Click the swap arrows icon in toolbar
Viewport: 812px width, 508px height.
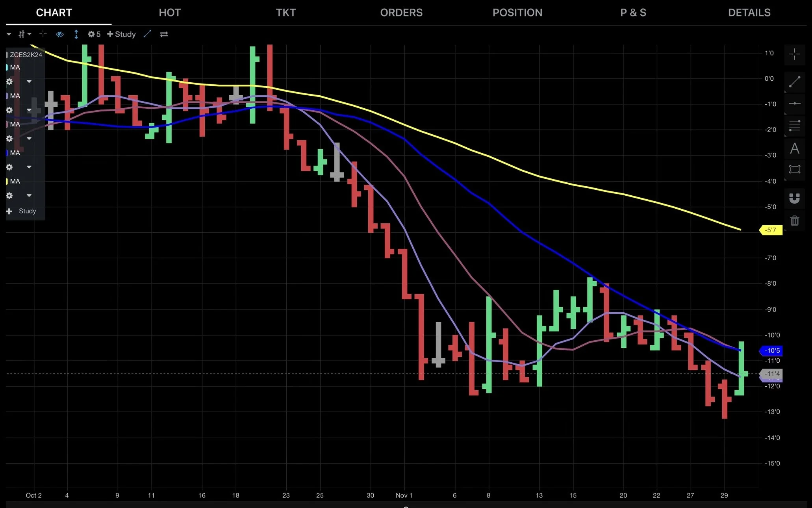(164, 34)
